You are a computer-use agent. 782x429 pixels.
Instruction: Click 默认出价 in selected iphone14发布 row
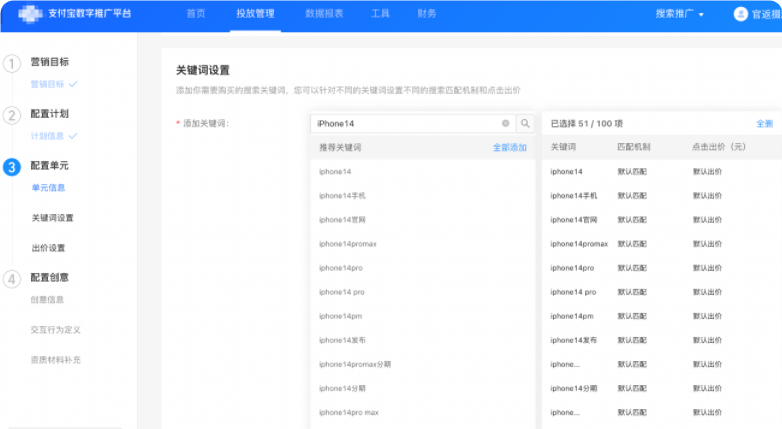pyautogui.click(x=707, y=340)
